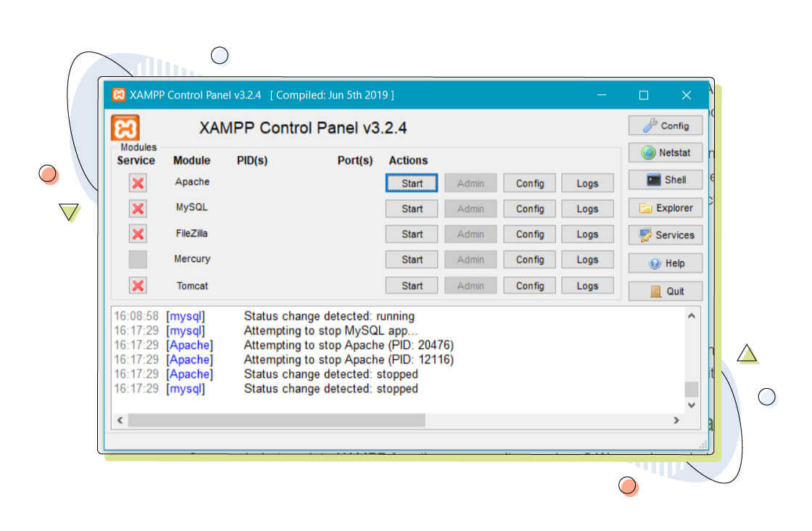812x531 pixels.
Task: Click the Actions column header
Action: pyautogui.click(x=408, y=160)
